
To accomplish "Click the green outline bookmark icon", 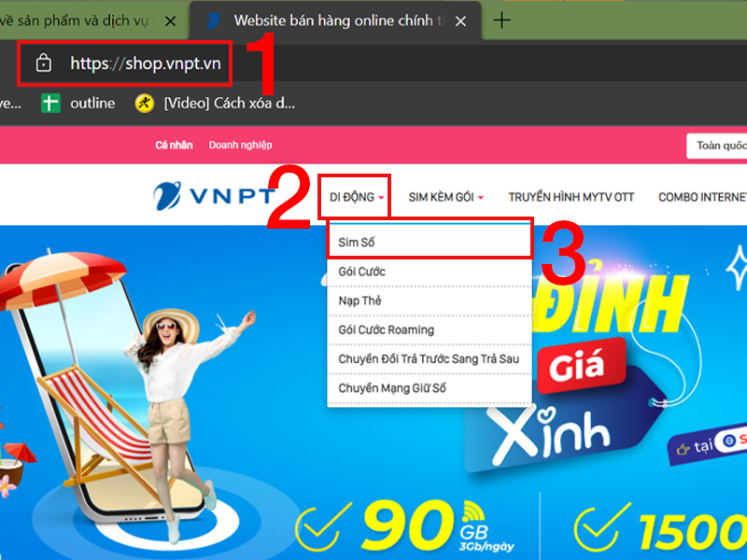I will click(x=47, y=104).
